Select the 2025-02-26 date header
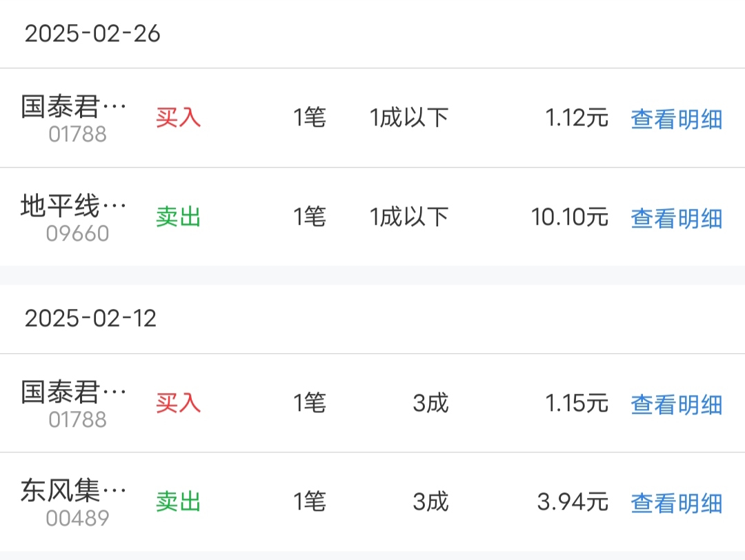The height and width of the screenshot is (560, 745). tap(92, 34)
